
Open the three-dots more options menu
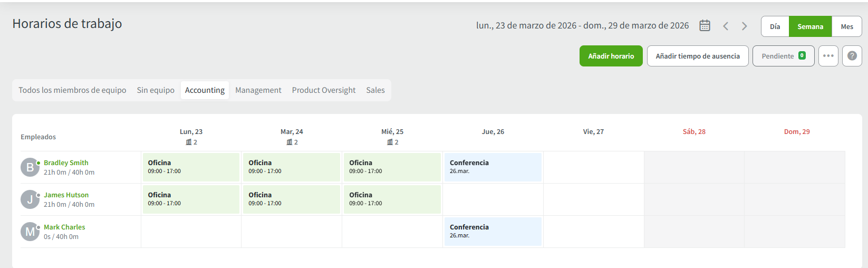[828, 56]
